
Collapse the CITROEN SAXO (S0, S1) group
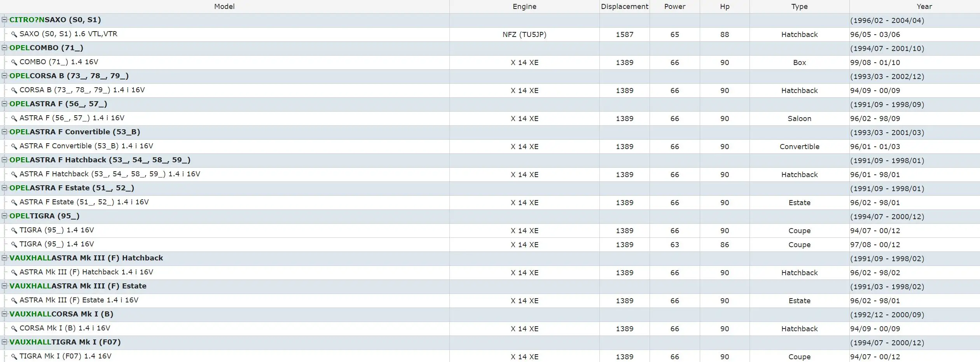[x=4, y=19]
